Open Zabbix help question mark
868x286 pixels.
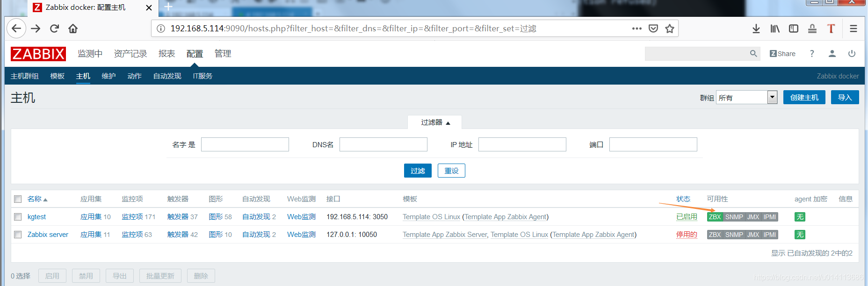812,54
